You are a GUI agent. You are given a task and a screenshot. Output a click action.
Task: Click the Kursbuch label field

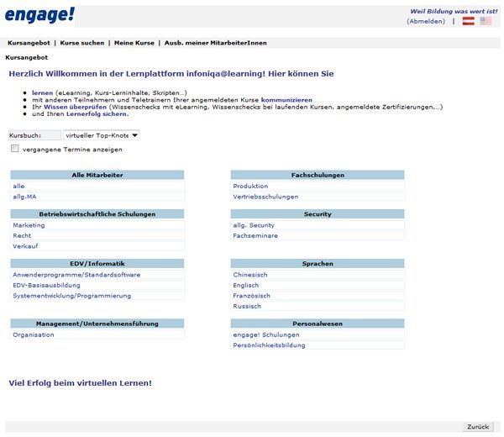point(34,135)
